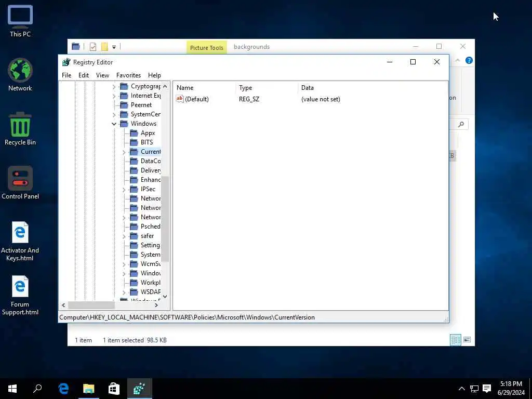Image resolution: width=532 pixels, height=399 pixels.
Task: Open the Help icon in backgrounds window
Action: click(469, 60)
